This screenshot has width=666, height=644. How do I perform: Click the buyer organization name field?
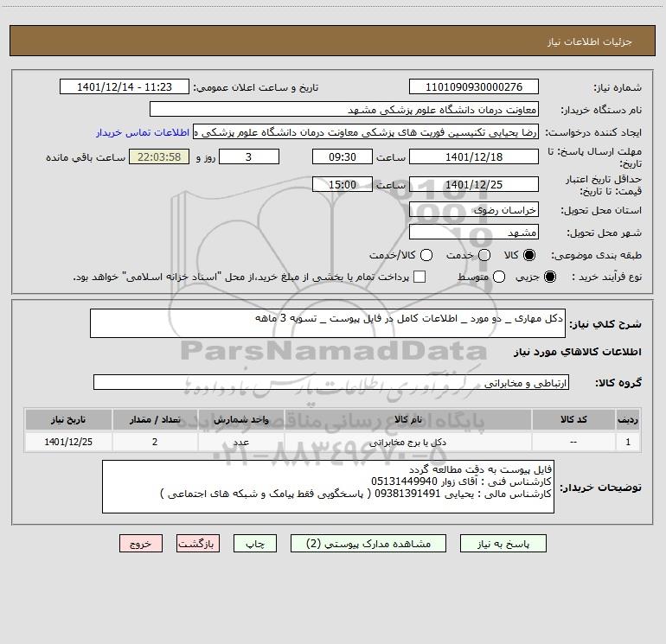[344, 110]
